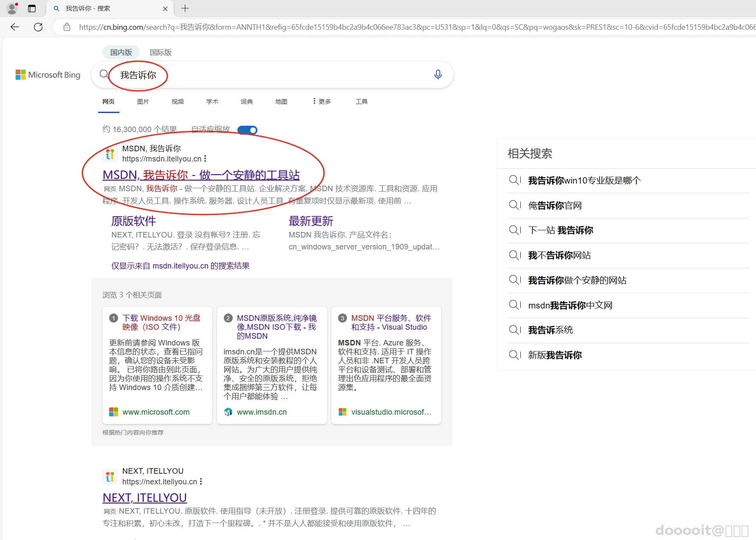This screenshot has height=540, width=756.
Task: Click the lock icon in the address bar
Action: pyautogui.click(x=67, y=27)
